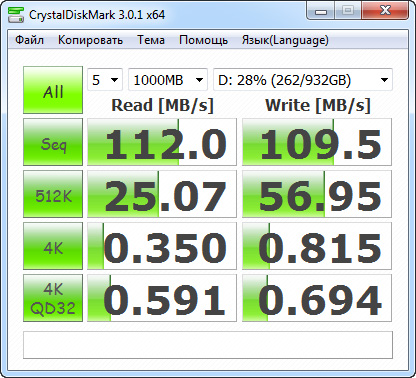Viewport: 416px width, 378px height.
Task: Open the drive selector showing D: 28%
Action: click(303, 80)
